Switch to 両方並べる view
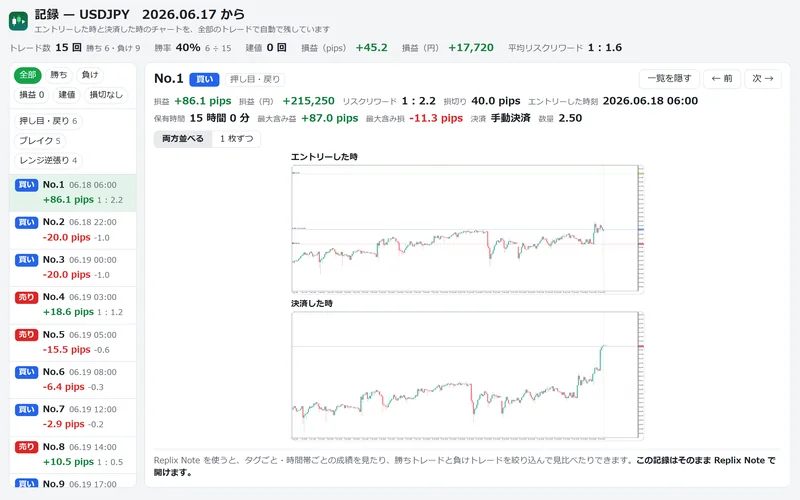800x500 pixels. (x=183, y=139)
